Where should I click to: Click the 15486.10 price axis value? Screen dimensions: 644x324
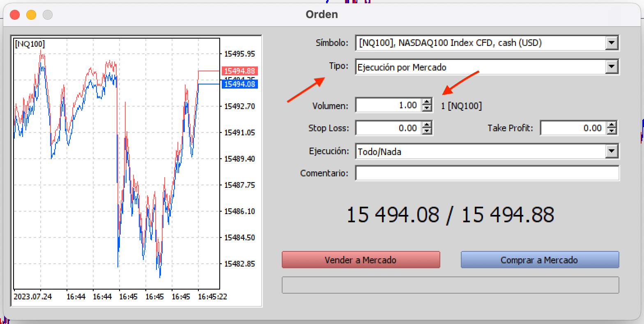point(239,211)
